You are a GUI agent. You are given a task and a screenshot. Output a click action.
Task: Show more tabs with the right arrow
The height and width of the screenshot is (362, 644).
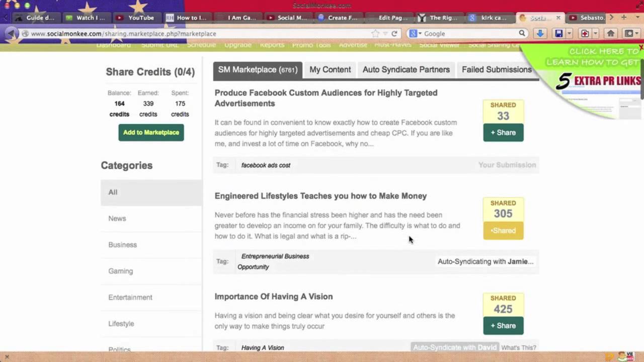coord(611,18)
